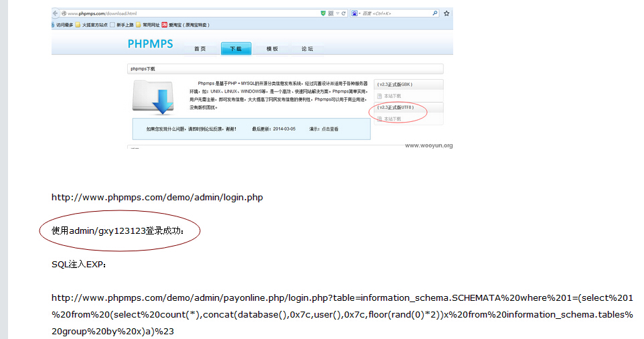Open the 爱淘宝 bookmark
Image resolution: width=644 pixels, height=339 pixels.
tap(185, 25)
